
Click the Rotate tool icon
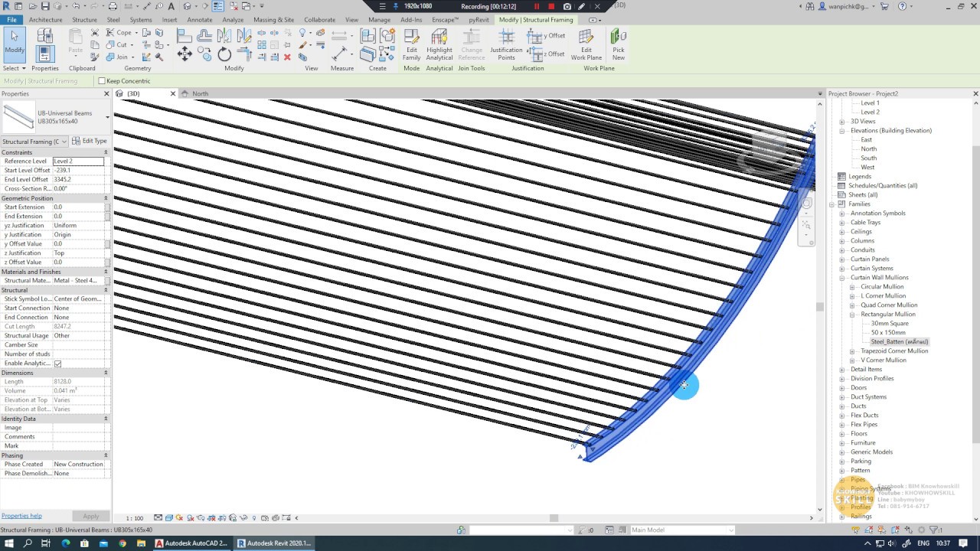(x=224, y=54)
